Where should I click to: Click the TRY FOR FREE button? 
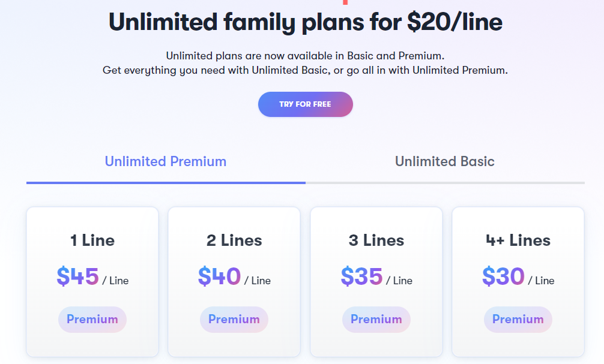(x=305, y=104)
